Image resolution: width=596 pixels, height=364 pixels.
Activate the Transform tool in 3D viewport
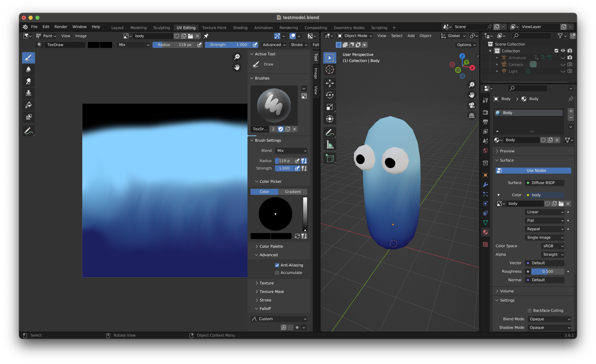click(x=330, y=119)
